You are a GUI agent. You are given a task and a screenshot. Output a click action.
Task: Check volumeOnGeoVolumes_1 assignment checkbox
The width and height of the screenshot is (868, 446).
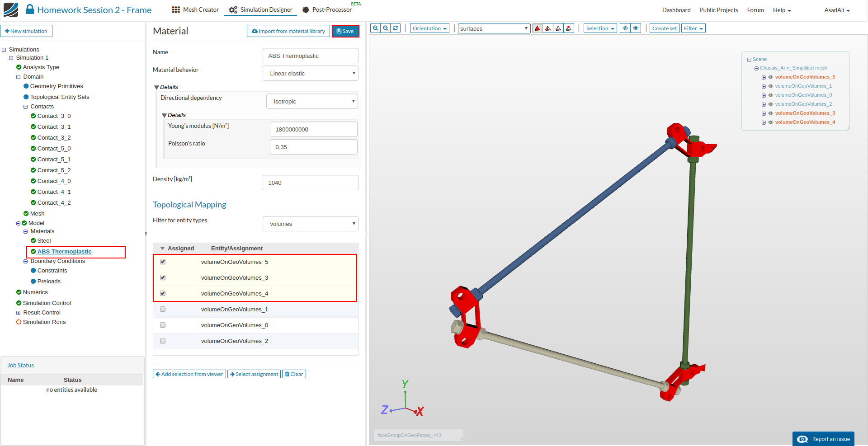(x=163, y=310)
